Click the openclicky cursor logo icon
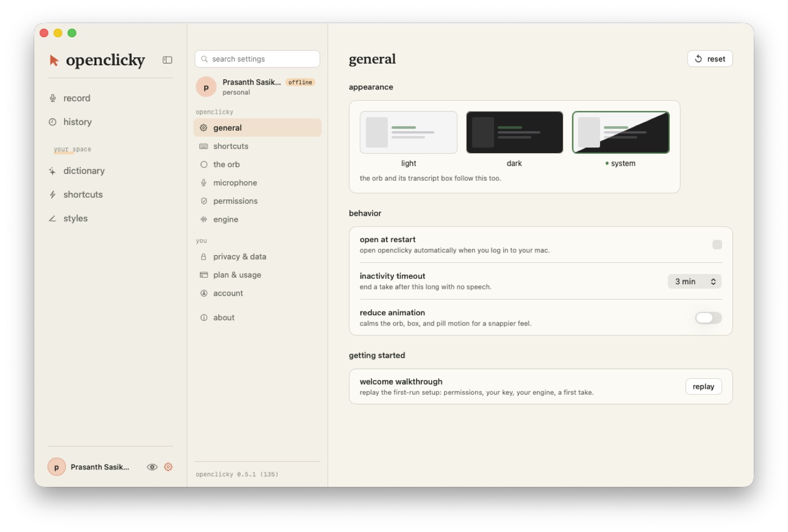This screenshot has height=532, width=788. 54,60
